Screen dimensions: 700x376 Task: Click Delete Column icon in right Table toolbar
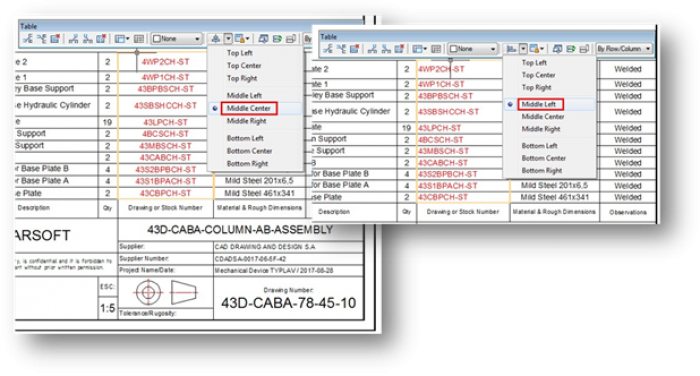pyautogui.click(x=400, y=49)
